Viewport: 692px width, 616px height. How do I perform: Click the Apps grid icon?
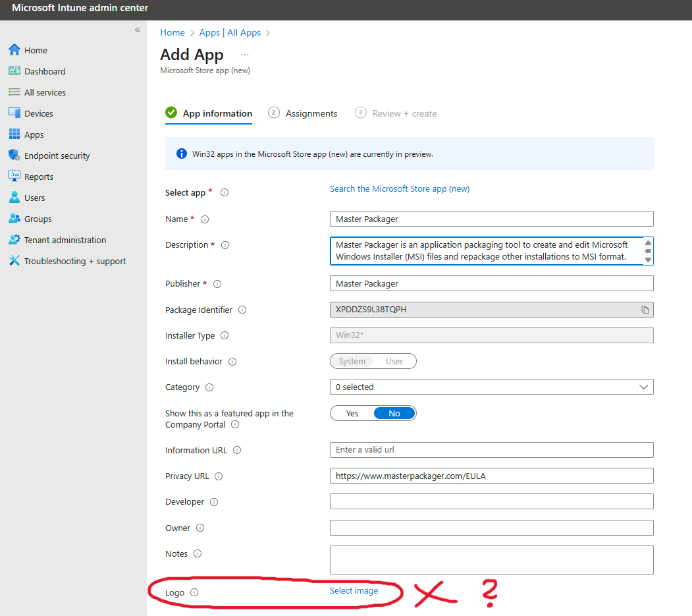(14, 134)
